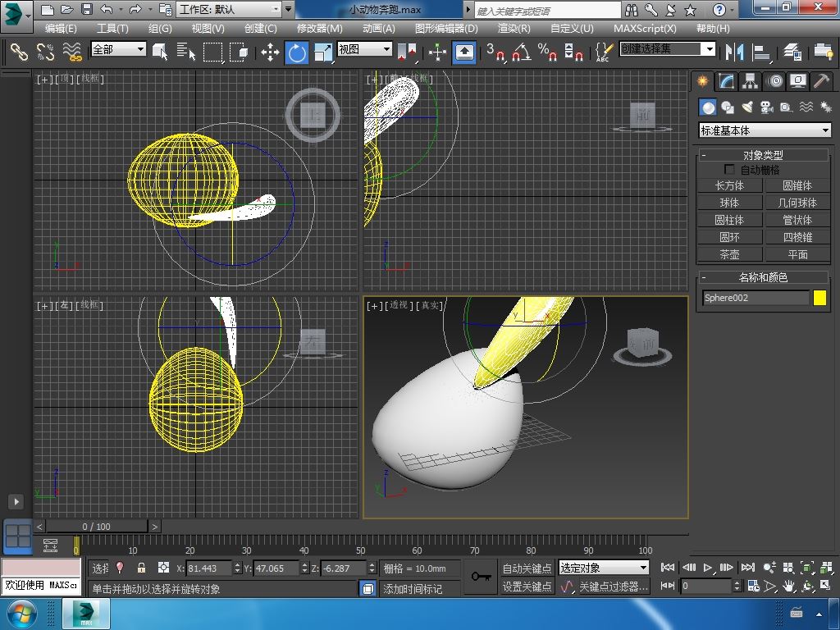Select the Move transform tool
Screen dimensions: 840x630
tap(270, 52)
